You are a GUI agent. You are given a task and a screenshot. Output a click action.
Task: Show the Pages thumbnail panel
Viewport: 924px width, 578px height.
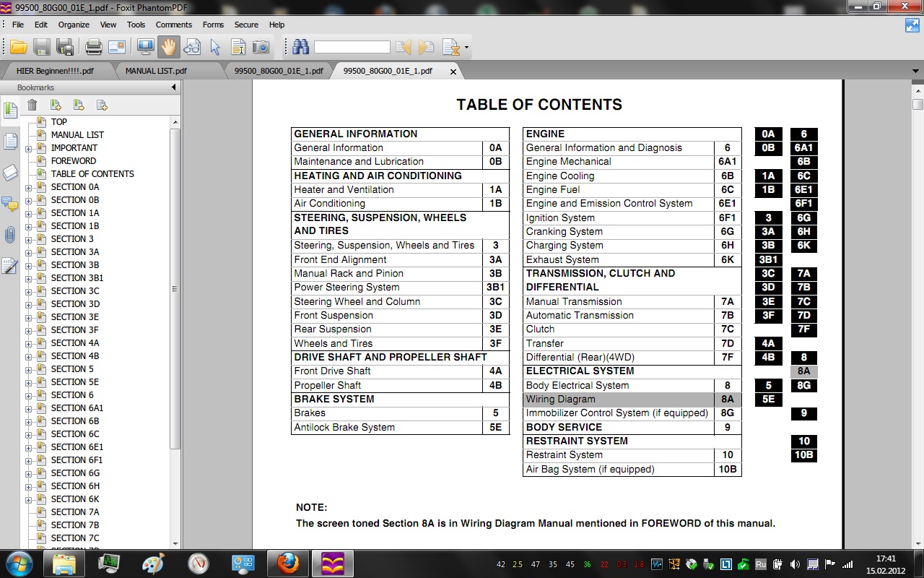click(10, 141)
